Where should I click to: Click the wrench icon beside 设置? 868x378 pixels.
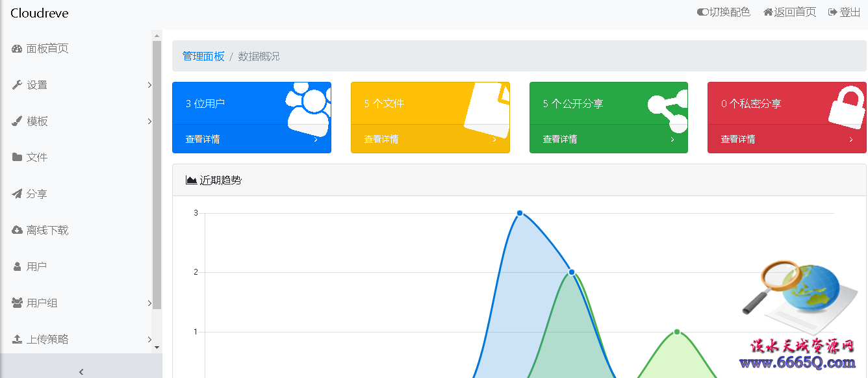point(17,85)
